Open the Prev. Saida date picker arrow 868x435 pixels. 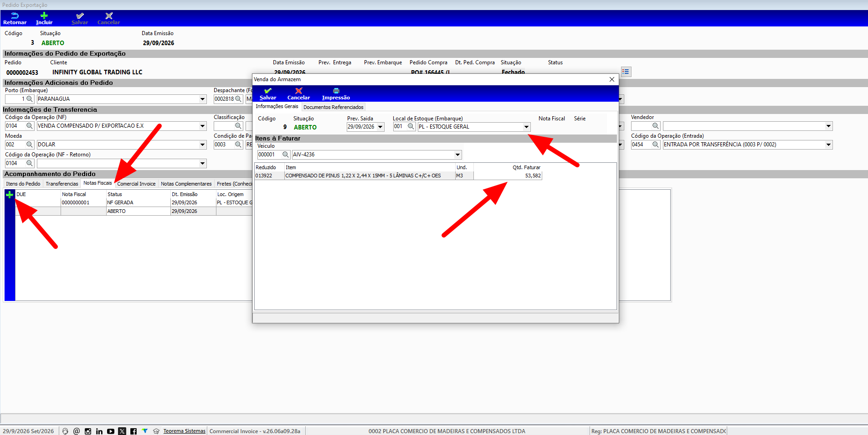coord(380,127)
